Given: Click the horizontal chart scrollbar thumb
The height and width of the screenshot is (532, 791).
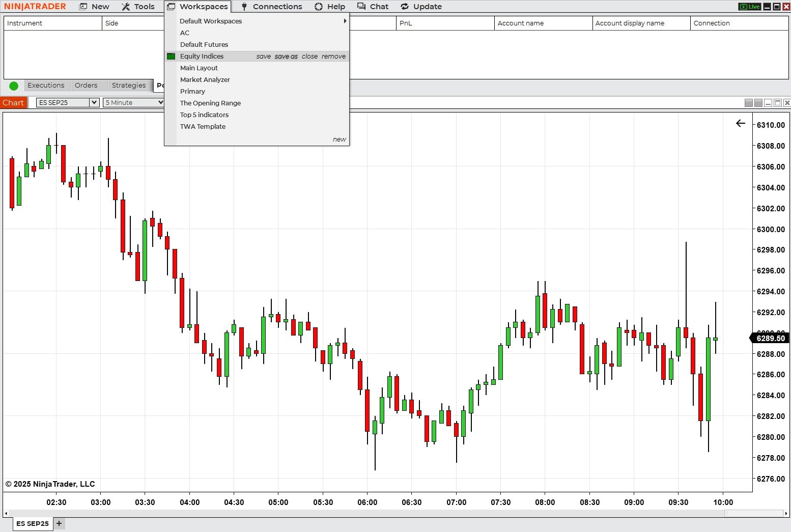Looking at the screenshot, I should (754, 514).
